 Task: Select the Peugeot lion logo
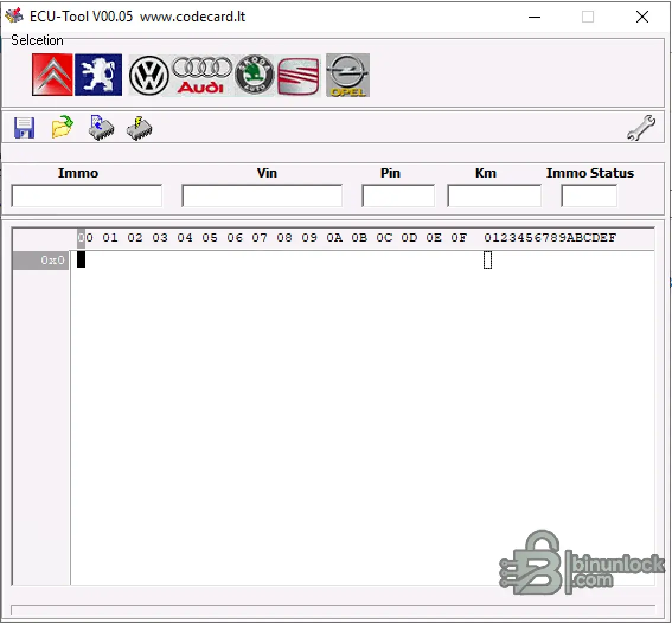(x=98, y=75)
